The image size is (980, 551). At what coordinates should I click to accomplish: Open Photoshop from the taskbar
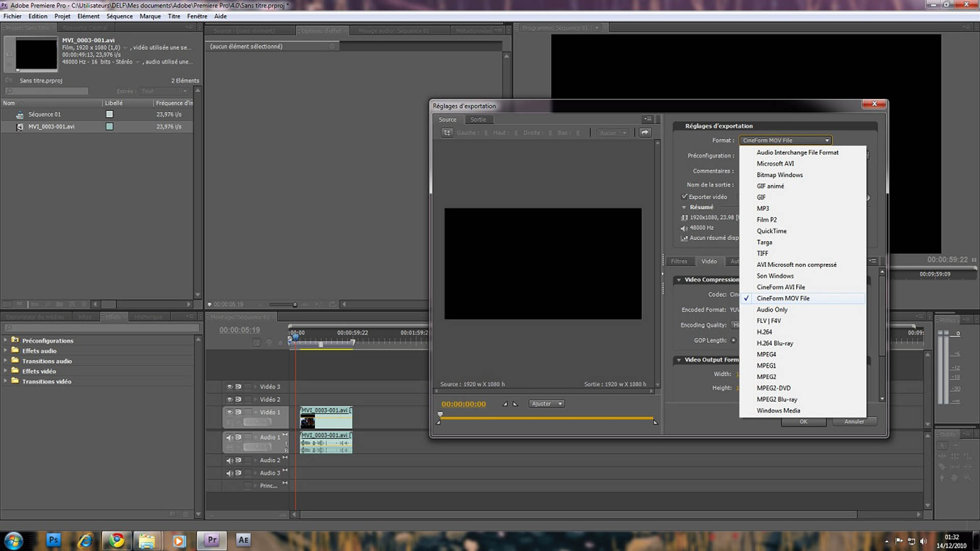pyautogui.click(x=54, y=540)
